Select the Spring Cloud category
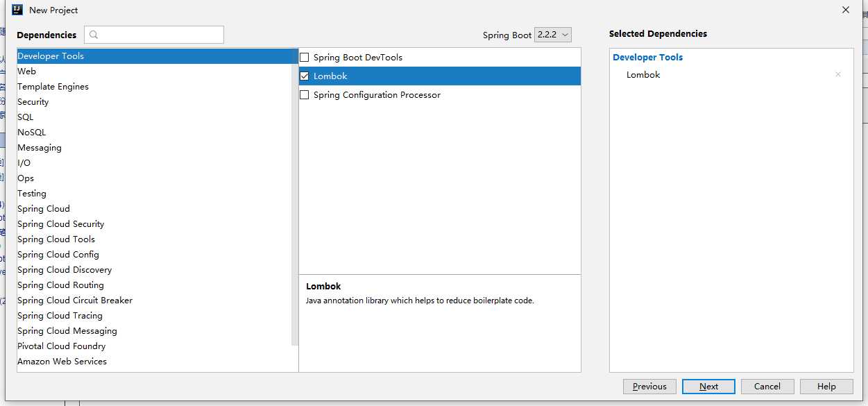Image resolution: width=868 pixels, height=406 pixels. 155,209
